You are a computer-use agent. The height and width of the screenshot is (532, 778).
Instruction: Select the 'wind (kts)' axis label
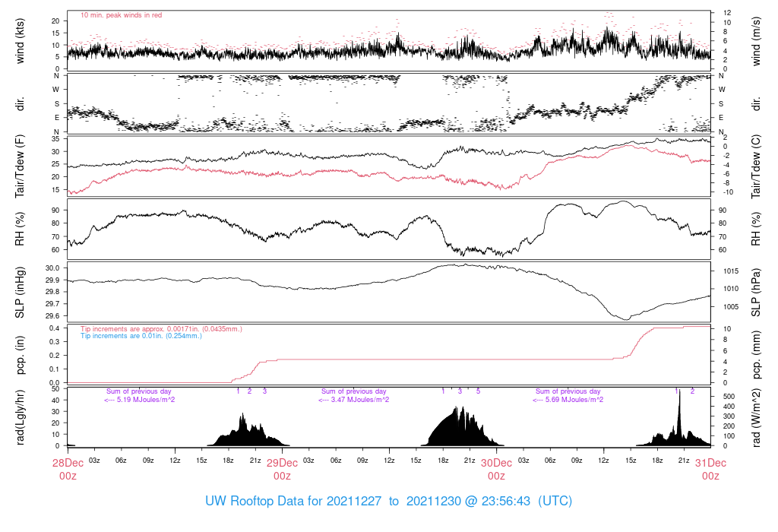point(20,41)
